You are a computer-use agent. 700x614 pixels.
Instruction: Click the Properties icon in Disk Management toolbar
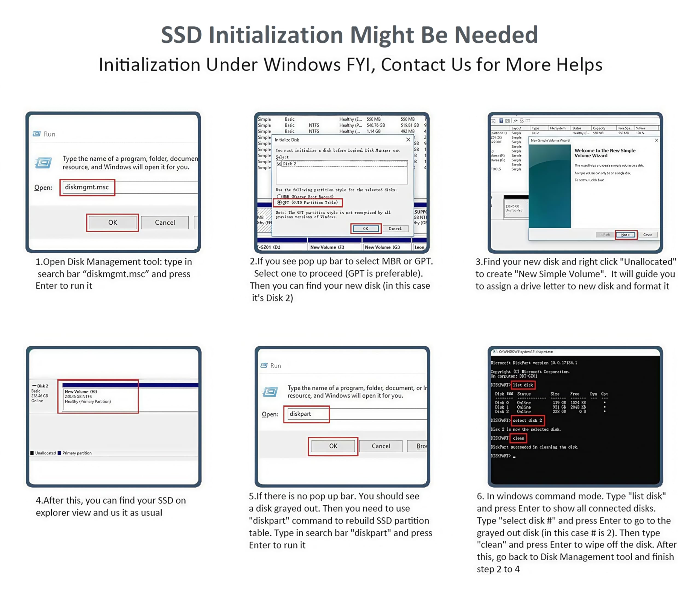[501, 121]
